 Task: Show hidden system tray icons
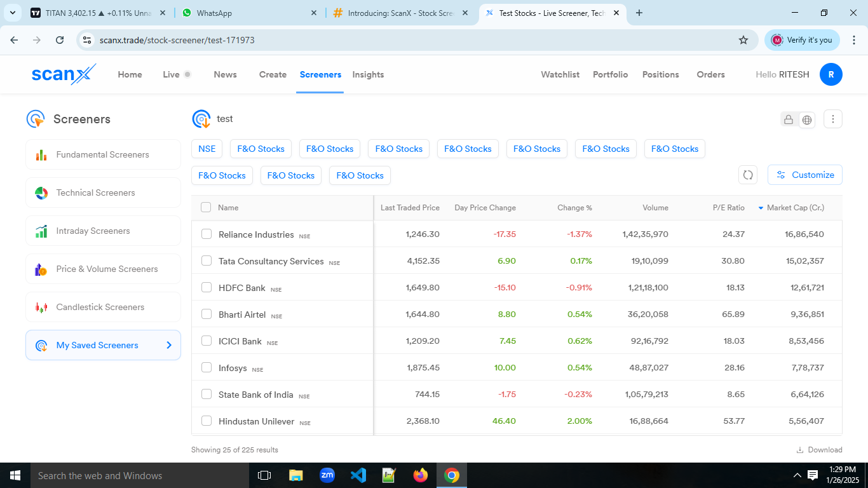pos(797,475)
